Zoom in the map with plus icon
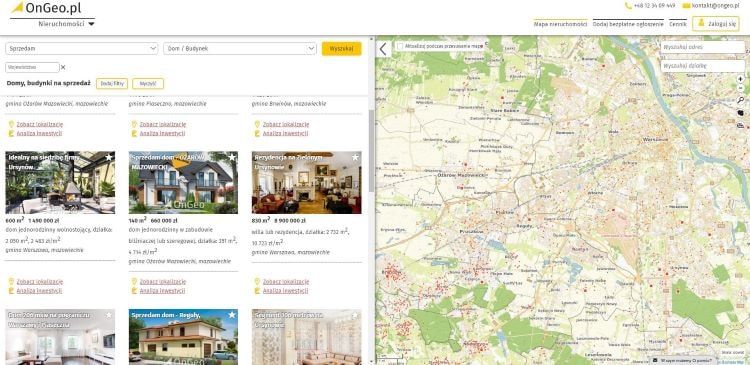Screen dimensions: 750x365 [740, 79]
